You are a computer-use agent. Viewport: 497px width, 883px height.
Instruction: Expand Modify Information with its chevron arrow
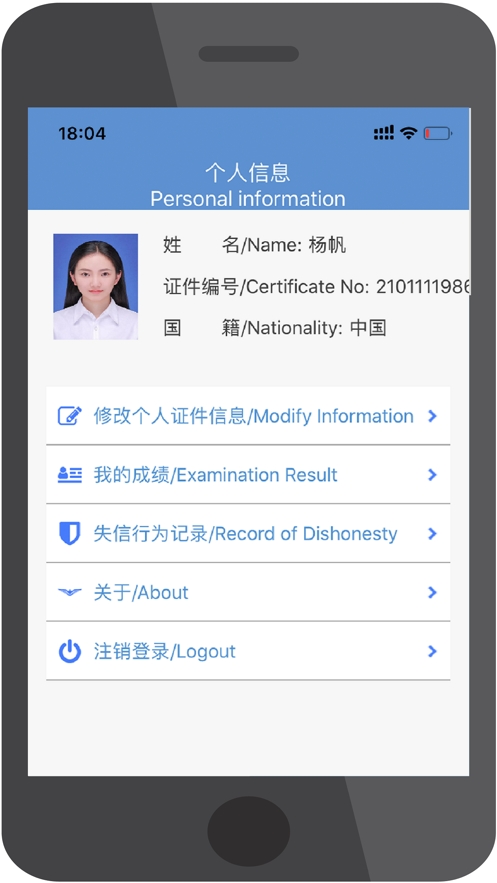[432, 416]
